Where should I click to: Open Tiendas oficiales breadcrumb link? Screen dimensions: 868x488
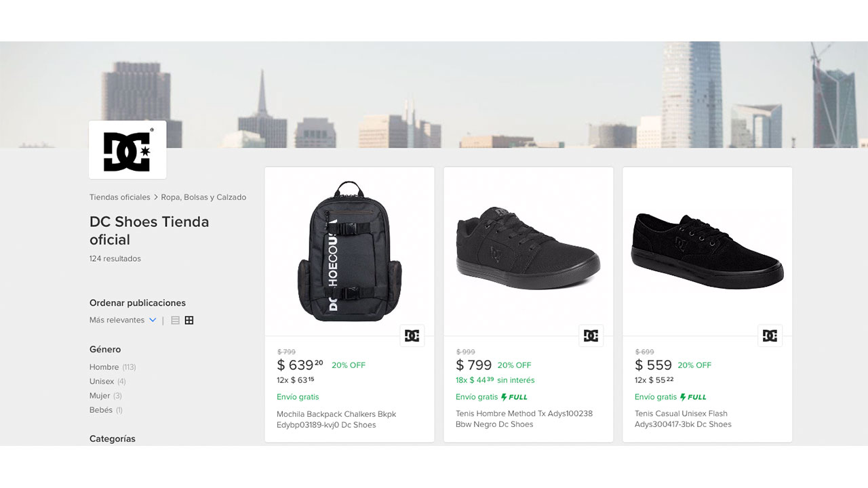point(119,197)
